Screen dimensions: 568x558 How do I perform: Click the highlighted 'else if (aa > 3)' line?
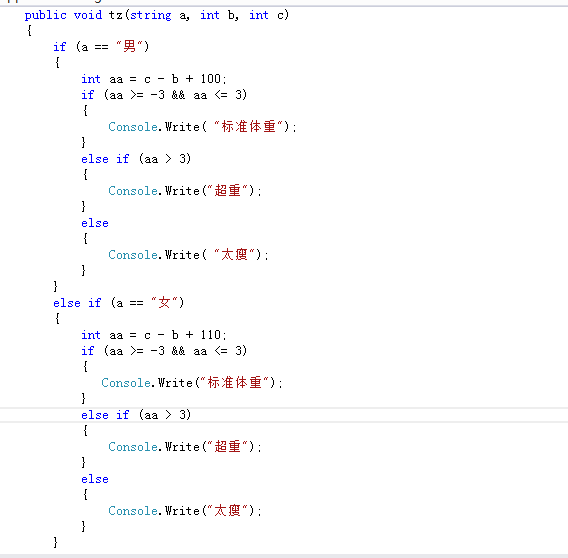[136, 415]
